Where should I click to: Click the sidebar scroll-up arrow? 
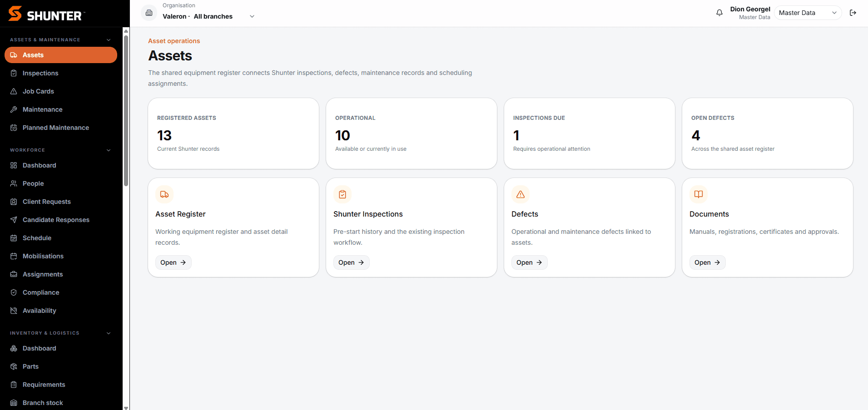pyautogui.click(x=126, y=30)
